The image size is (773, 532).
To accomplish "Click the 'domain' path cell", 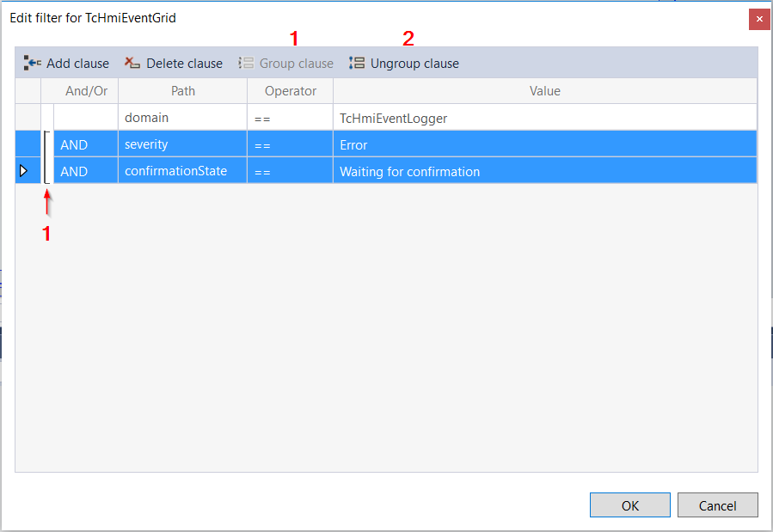I will [183, 118].
